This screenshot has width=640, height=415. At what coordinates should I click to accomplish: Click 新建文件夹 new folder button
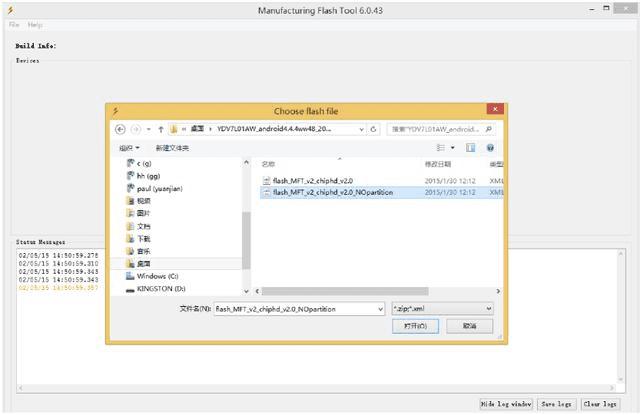172,148
